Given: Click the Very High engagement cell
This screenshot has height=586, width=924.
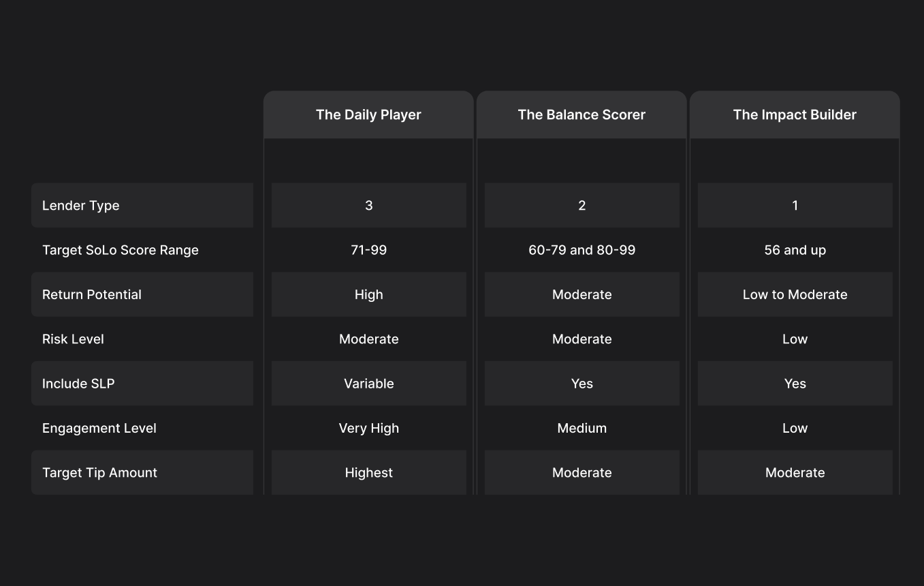Looking at the screenshot, I should (x=368, y=428).
